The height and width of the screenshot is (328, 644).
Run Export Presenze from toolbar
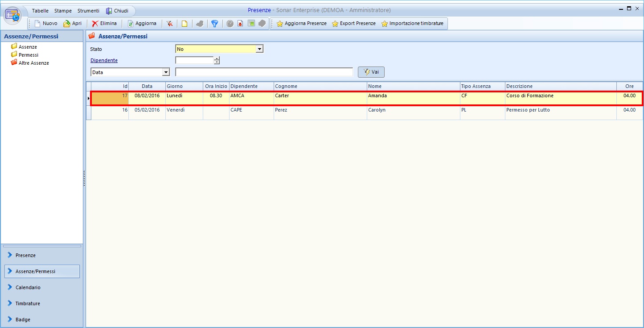point(354,24)
